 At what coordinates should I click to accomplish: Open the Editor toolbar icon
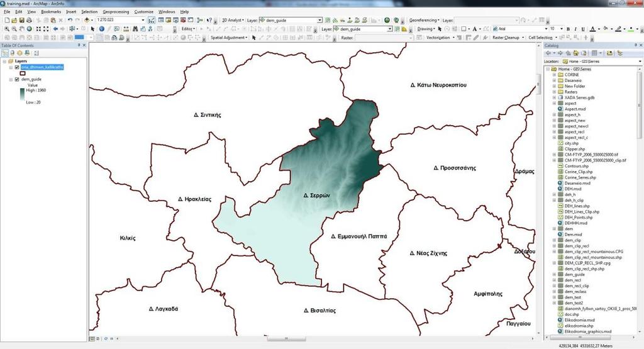pyautogui.click(x=151, y=20)
